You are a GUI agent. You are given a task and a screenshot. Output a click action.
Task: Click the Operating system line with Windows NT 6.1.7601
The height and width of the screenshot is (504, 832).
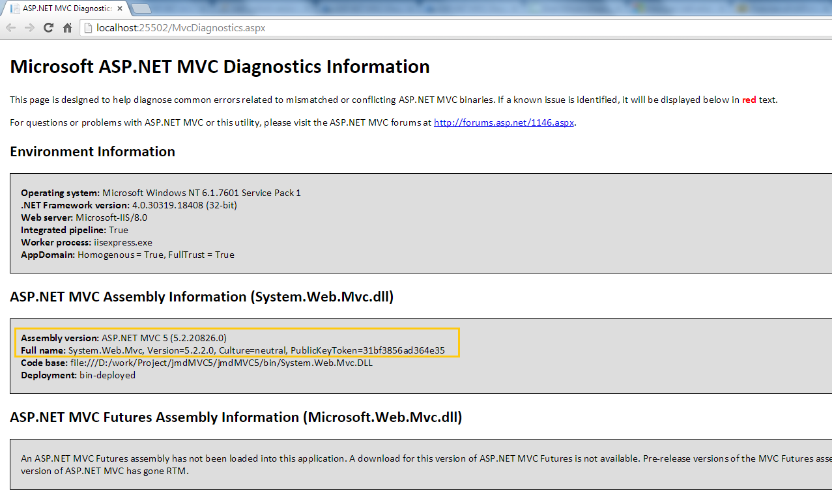[x=161, y=193]
